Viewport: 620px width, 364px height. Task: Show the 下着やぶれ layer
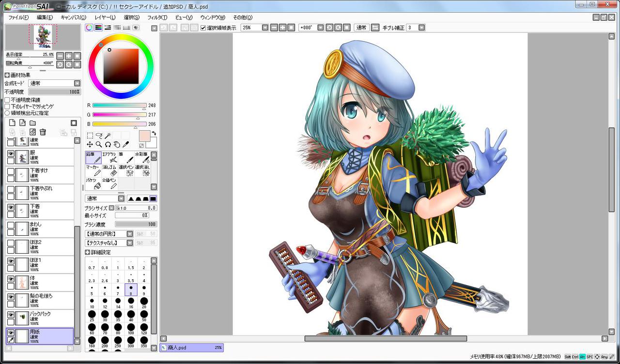point(11,189)
